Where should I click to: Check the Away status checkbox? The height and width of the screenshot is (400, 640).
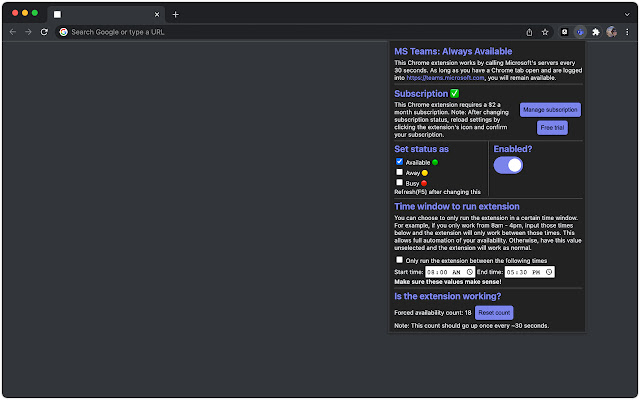(399, 172)
